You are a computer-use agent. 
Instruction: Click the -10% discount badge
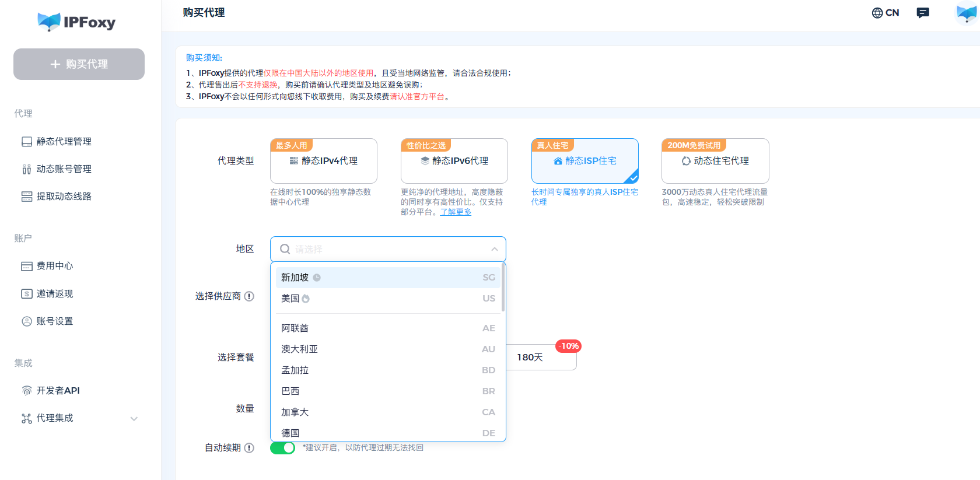coord(568,346)
